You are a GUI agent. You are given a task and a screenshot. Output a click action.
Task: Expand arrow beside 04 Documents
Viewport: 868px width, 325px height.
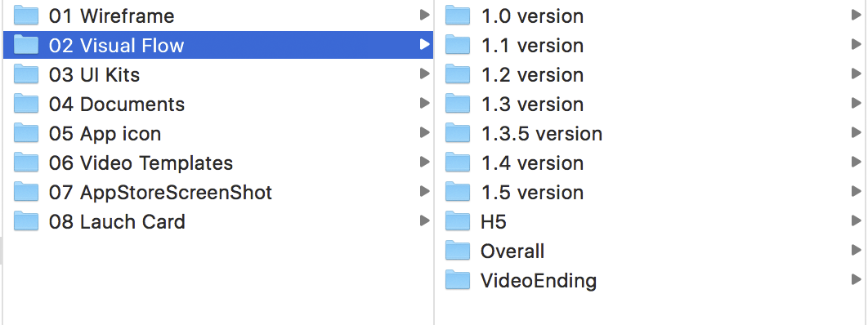[x=424, y=104]
